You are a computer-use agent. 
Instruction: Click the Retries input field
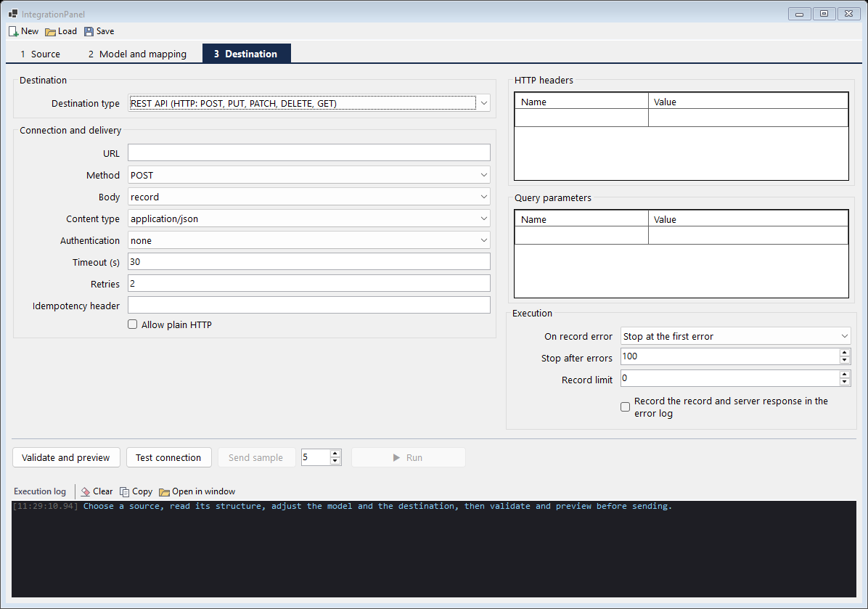[x=309, y=284]
